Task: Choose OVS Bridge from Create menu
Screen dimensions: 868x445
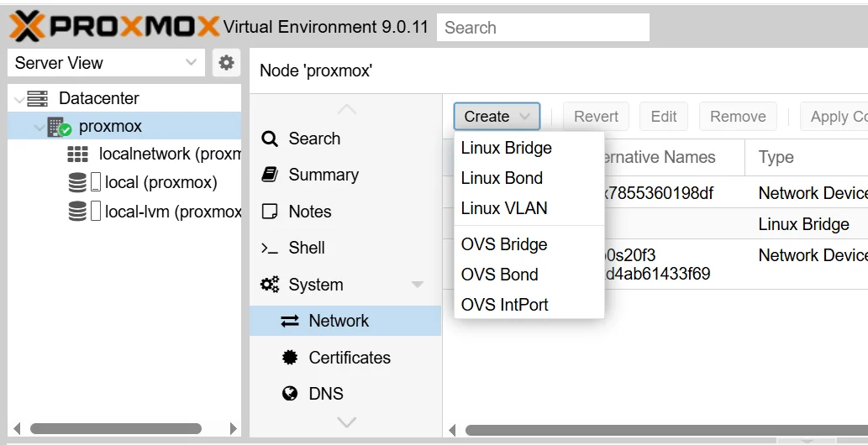Action: tap(529, 244)
